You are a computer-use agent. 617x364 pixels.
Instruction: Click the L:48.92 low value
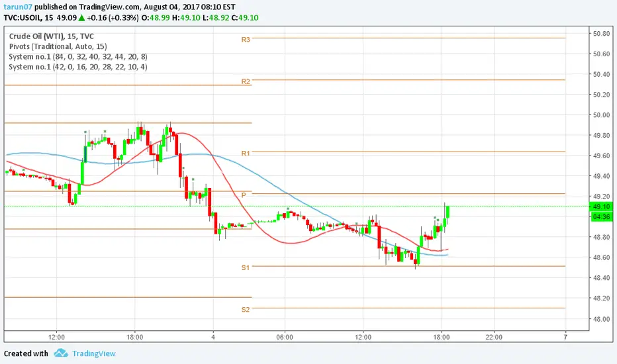pos(216,18)
